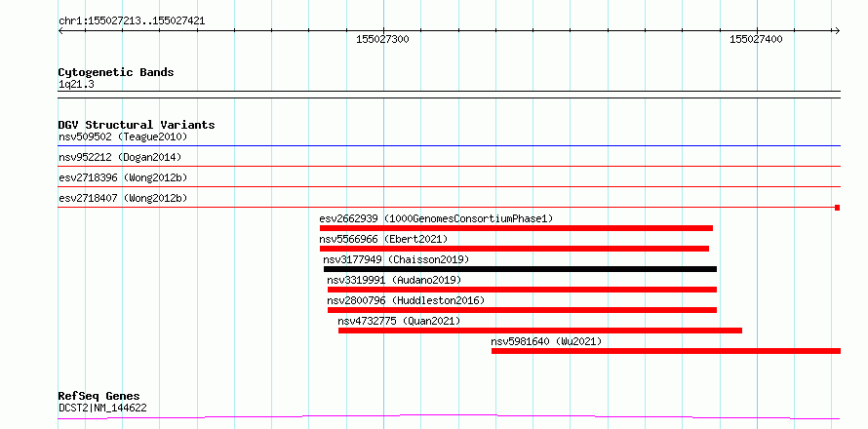The height and width of the screenshot is (429, 868).
Task: Open variant nsv509502 (Teague2010)
Action: coord(123,136)
